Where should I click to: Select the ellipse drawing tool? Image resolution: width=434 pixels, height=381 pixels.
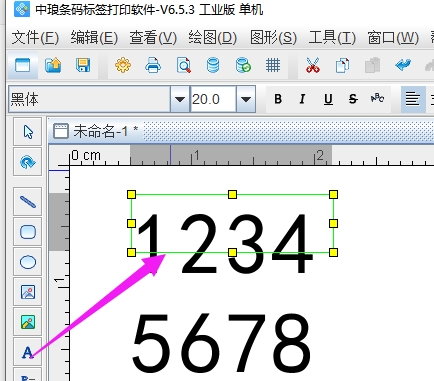point(28,262)
